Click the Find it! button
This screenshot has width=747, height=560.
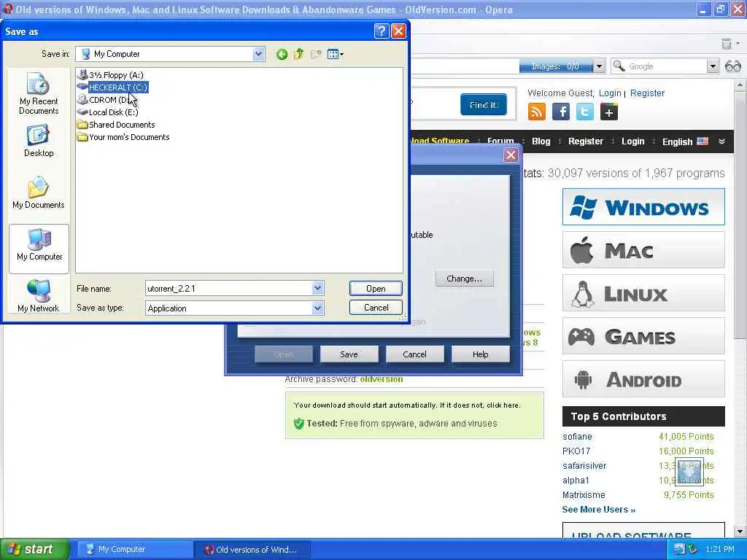pyautogui.click(x=484, y=105)
